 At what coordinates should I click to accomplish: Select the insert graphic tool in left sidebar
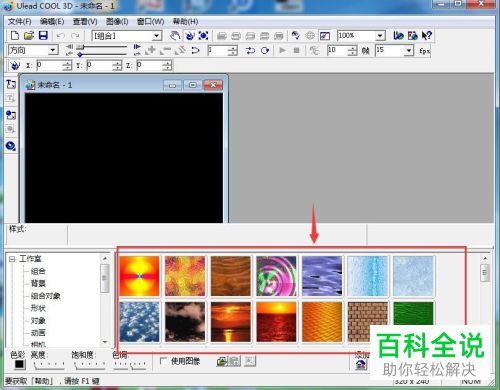click(11, 115)
